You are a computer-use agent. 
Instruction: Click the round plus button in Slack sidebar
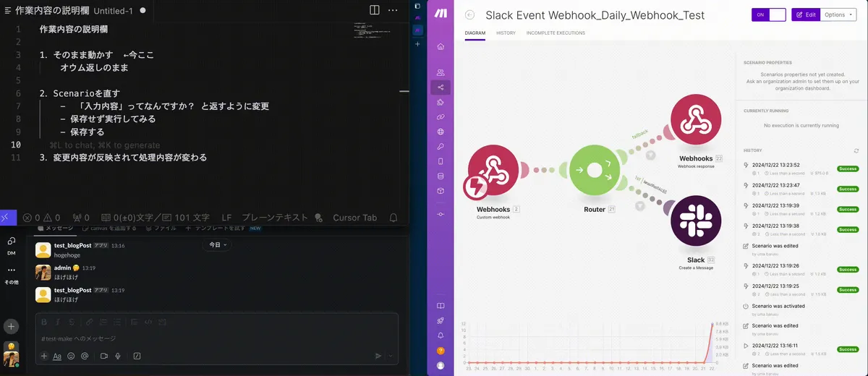(x=11, y=326)
